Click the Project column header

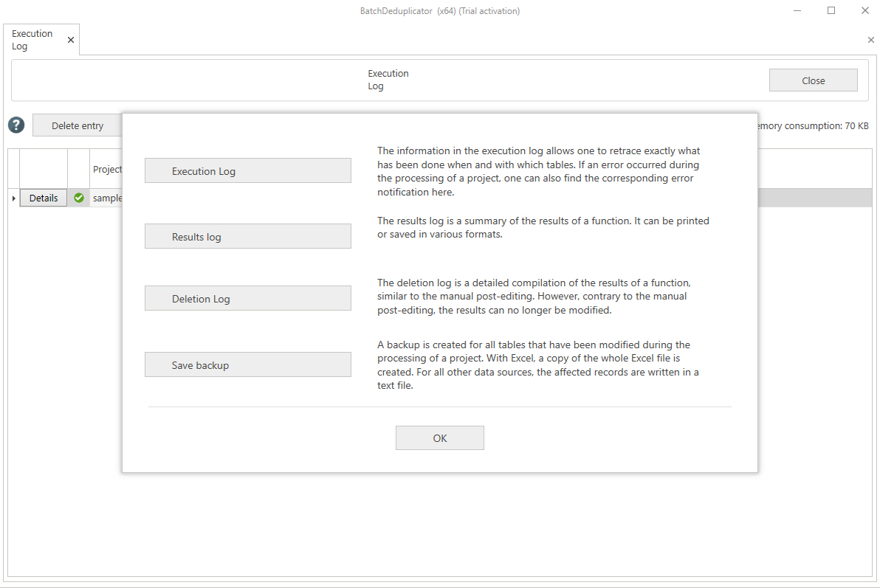tap(106, 169)
